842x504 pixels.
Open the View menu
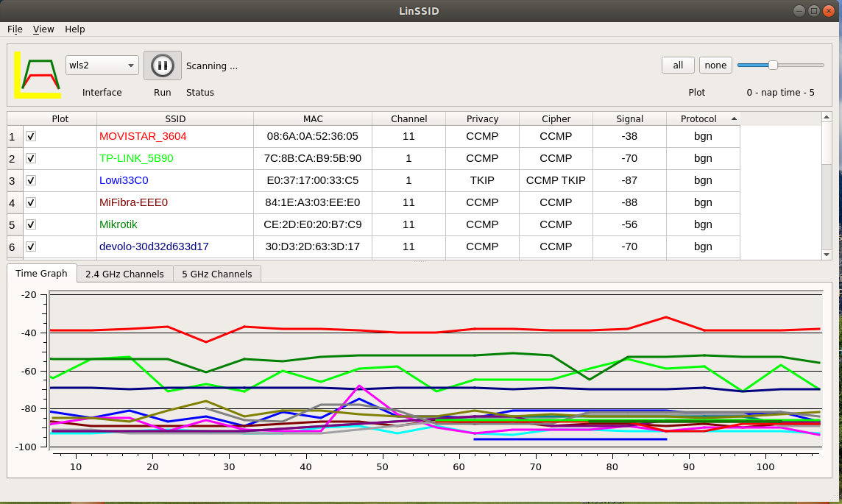(x=43, y=29)
